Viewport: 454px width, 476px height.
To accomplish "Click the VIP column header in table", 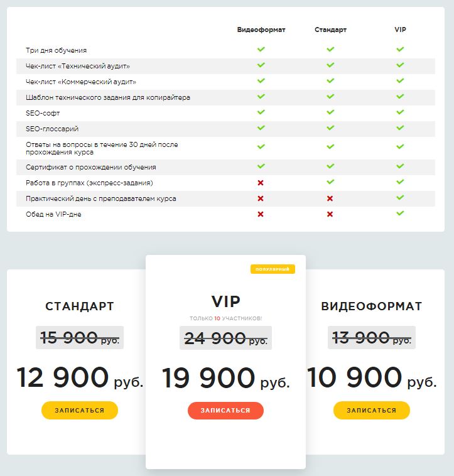I will 400,30.
